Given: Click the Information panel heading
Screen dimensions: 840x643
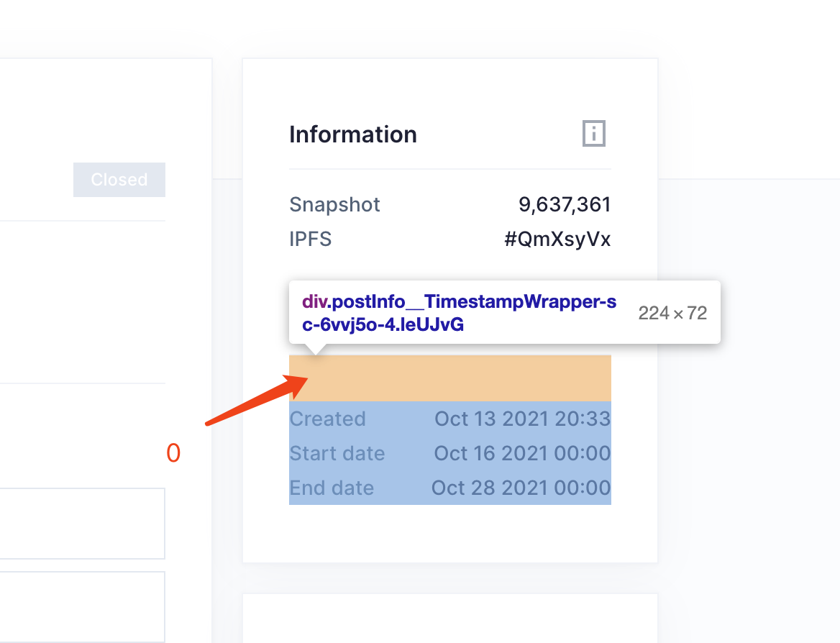Looking at the screenshot, I should click(x=353, y=134).
